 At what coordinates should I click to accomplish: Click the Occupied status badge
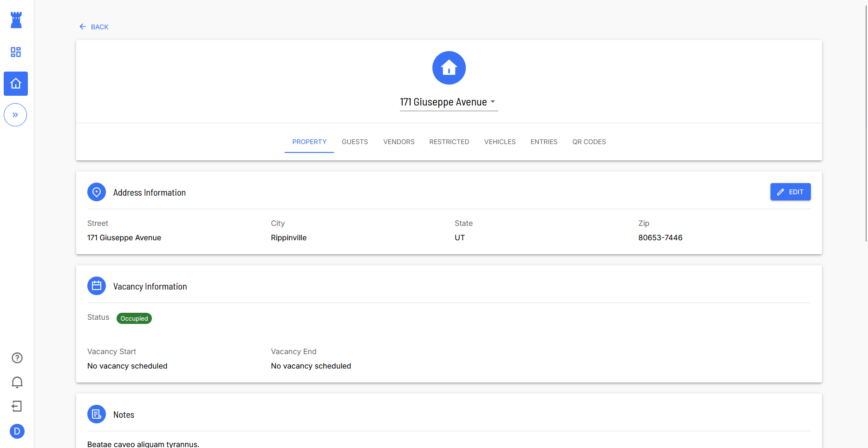point(134,318)
